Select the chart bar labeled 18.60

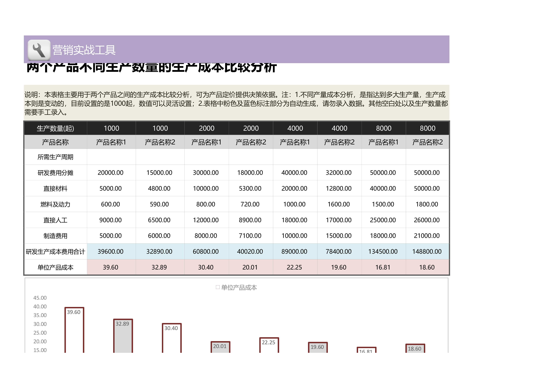click(415, 348)
